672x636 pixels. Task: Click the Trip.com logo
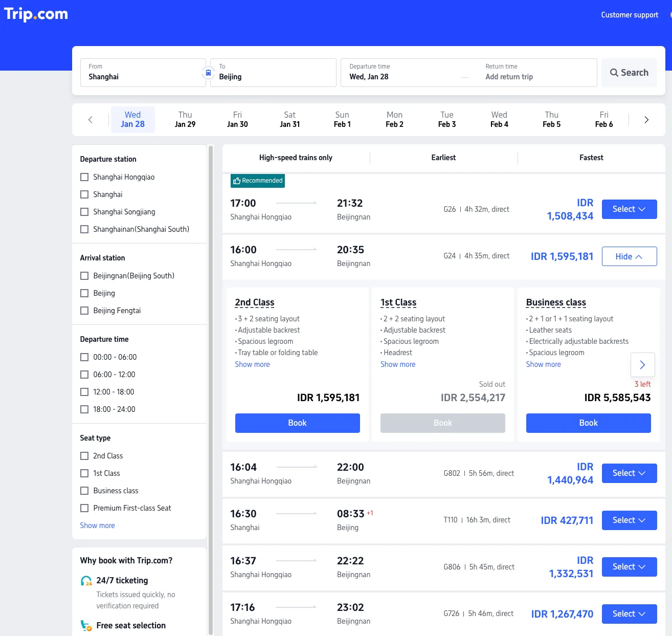pos(36,14)
